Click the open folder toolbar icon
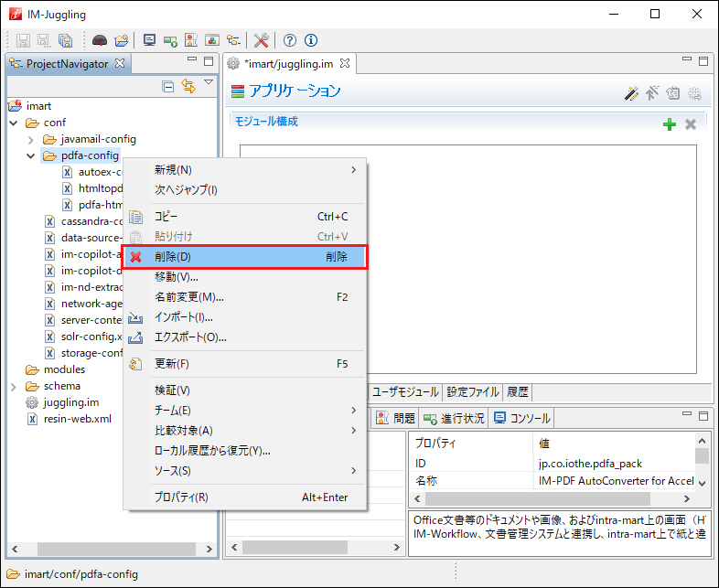Screen dimensions: 719x588 point(122,40)
